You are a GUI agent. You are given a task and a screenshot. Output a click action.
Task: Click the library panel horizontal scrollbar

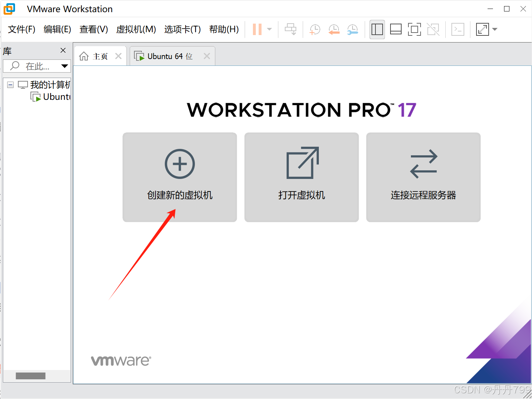[30, 376]
